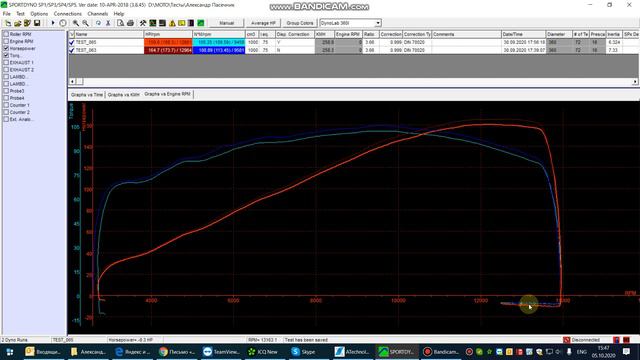Click the zoom out magnifier icon
Image resolution: width=640 pixels, height=360 pixels.
click(x=85, y=23)
